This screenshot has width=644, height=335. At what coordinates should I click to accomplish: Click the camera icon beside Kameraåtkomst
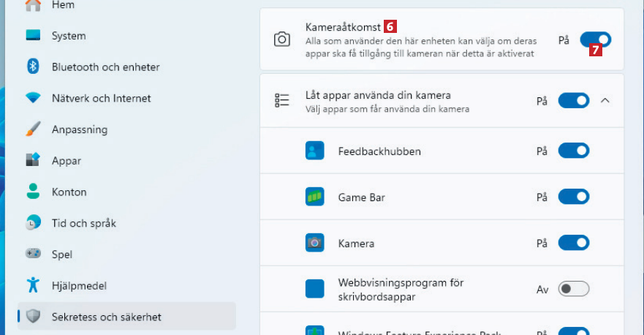(282, 39)
